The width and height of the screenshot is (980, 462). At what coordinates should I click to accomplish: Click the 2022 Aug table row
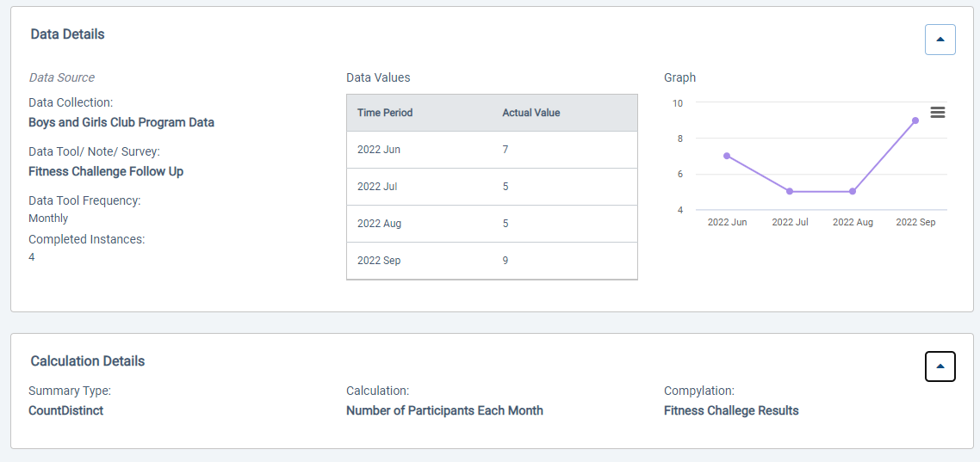[492, 224]
